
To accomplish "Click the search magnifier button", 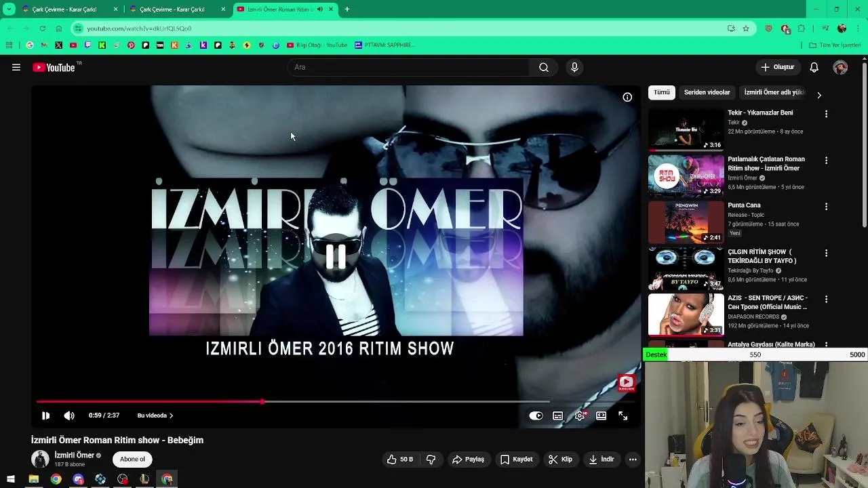I will coord(544,67).
